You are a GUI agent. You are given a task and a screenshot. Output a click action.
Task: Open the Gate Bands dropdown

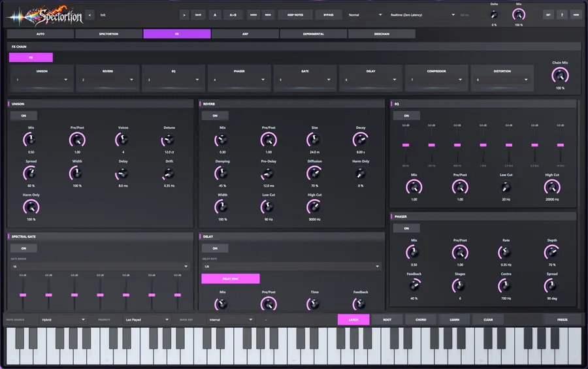point(100,266)
